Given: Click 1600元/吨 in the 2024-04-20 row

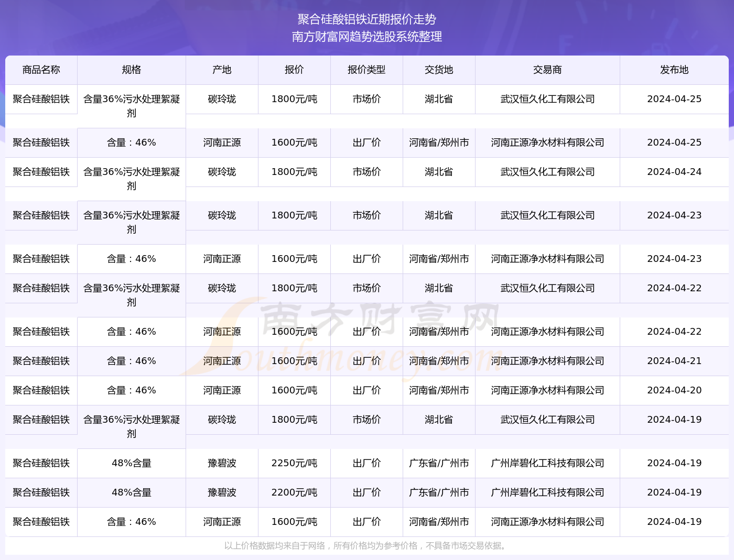Looking at the screenshot, I should [x=295, y=390].
